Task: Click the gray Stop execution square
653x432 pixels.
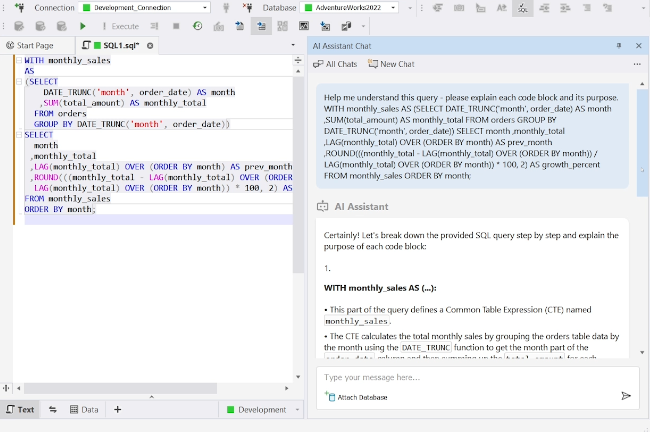Action: point(176,26)
